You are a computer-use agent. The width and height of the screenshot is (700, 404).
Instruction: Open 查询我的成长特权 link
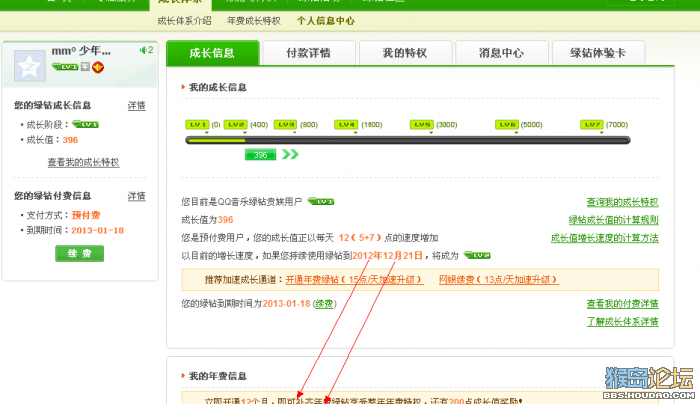point(622,202)
